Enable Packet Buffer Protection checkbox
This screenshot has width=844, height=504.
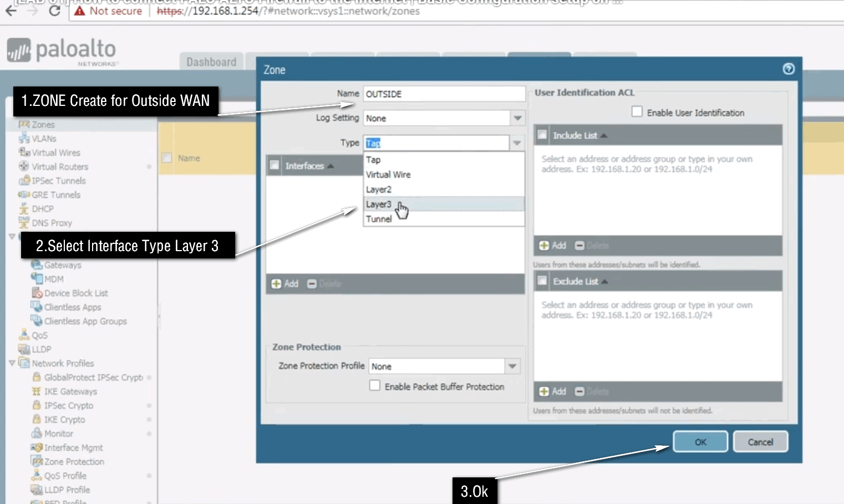tap(375, 386)
